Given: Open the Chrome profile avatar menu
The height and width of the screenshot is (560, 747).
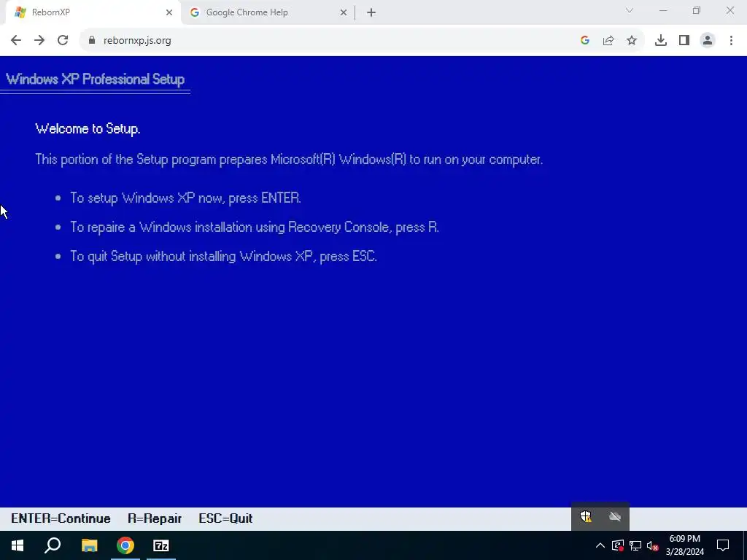Looking at the screenshot, I should (x=708, y=41).
